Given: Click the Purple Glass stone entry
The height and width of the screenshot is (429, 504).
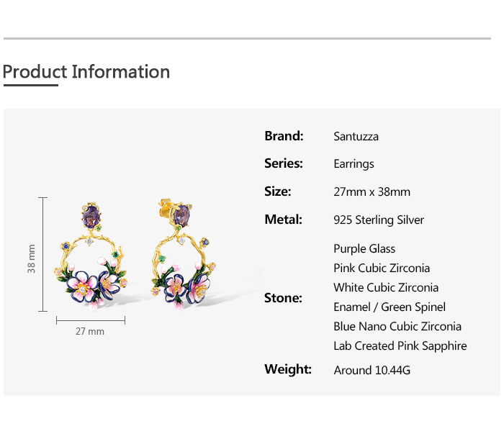Looking at the screenshot, I should click(x=364, y=248).
